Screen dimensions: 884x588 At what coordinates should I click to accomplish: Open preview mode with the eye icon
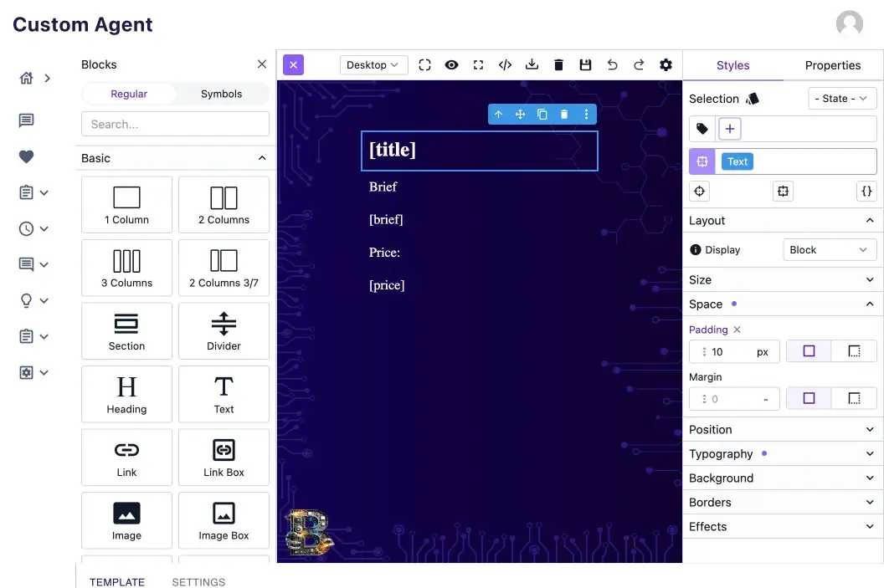(x=451, y=64)
